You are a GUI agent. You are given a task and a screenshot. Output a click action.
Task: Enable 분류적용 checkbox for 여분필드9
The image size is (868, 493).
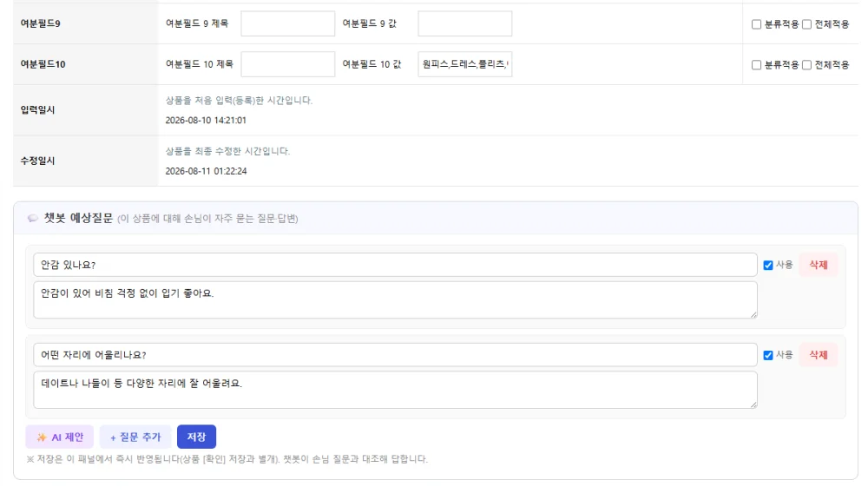(x=756, y=24)
